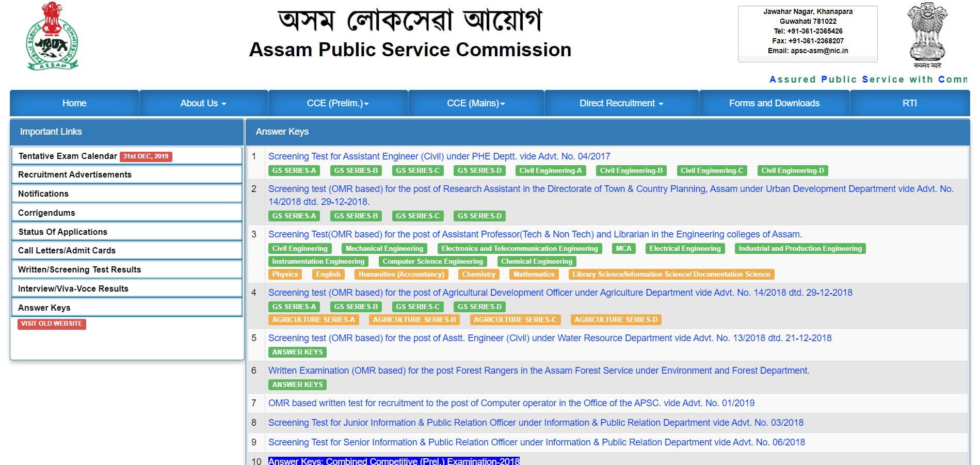
Task: Open Research Assistant screening test link
Action: [x=611, y=195]
